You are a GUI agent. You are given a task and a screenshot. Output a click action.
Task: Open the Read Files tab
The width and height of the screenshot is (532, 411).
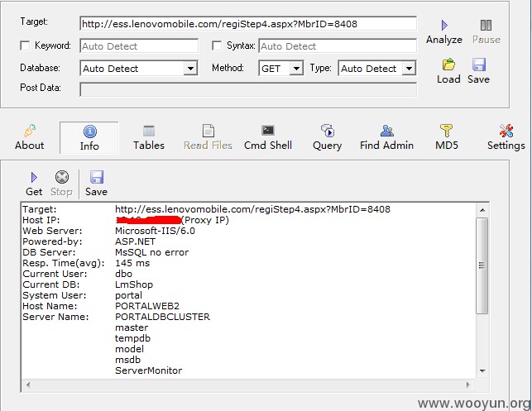point(208,138)
